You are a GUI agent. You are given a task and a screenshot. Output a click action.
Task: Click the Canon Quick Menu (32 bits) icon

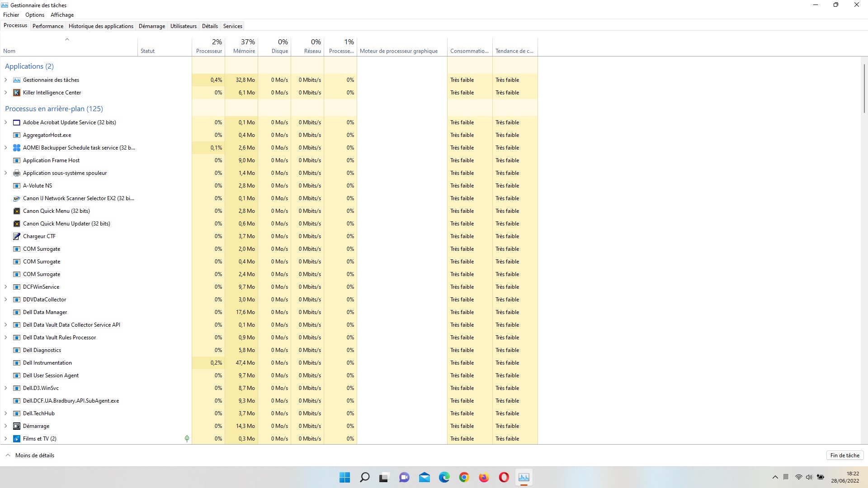coord(17,211)
